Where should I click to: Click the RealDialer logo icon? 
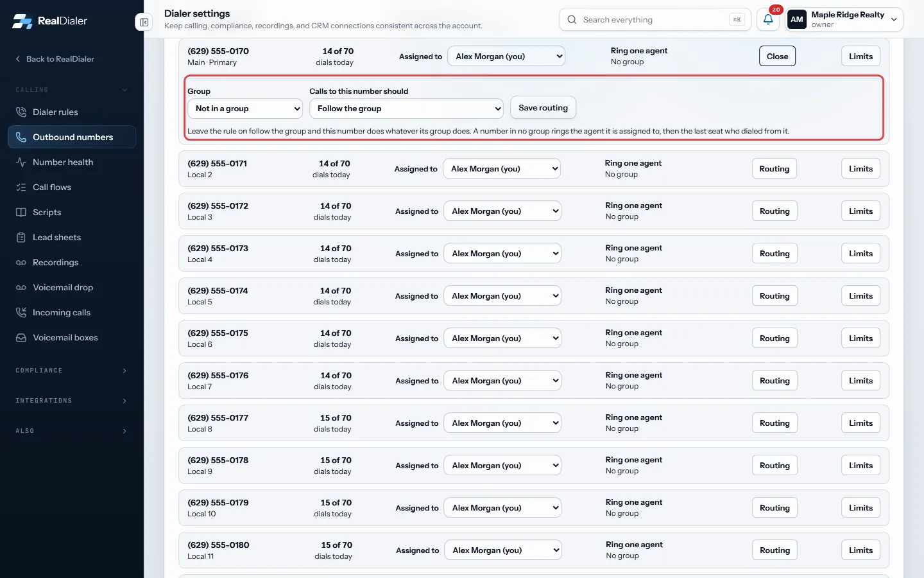22,21
